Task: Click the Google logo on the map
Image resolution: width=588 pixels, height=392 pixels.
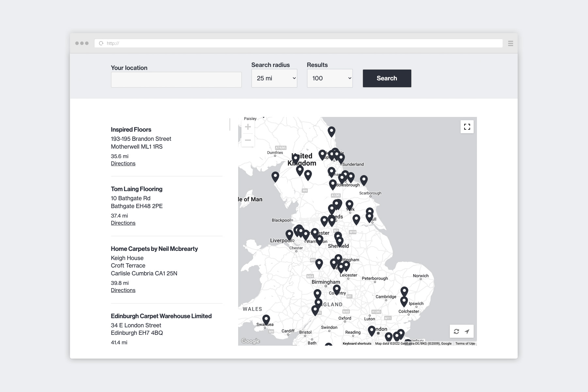Action: (251, 341)
